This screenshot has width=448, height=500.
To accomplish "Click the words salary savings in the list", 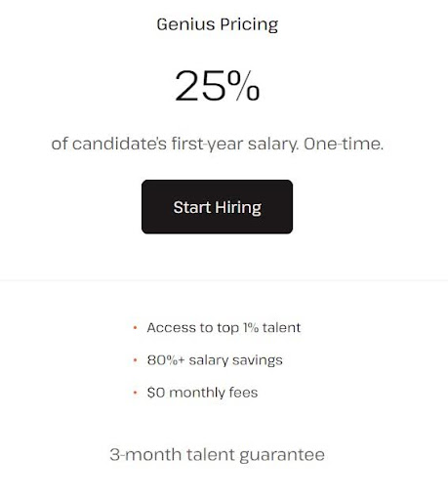I will [235, 360].
